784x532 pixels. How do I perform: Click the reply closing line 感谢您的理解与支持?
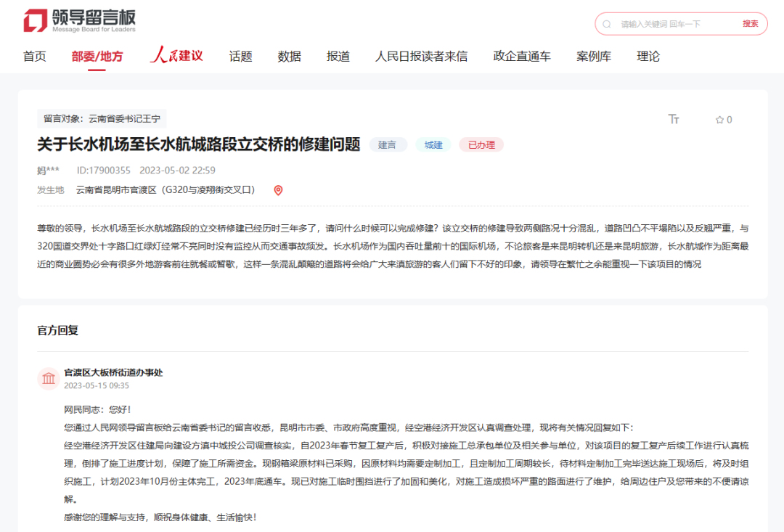click(160, 517)
